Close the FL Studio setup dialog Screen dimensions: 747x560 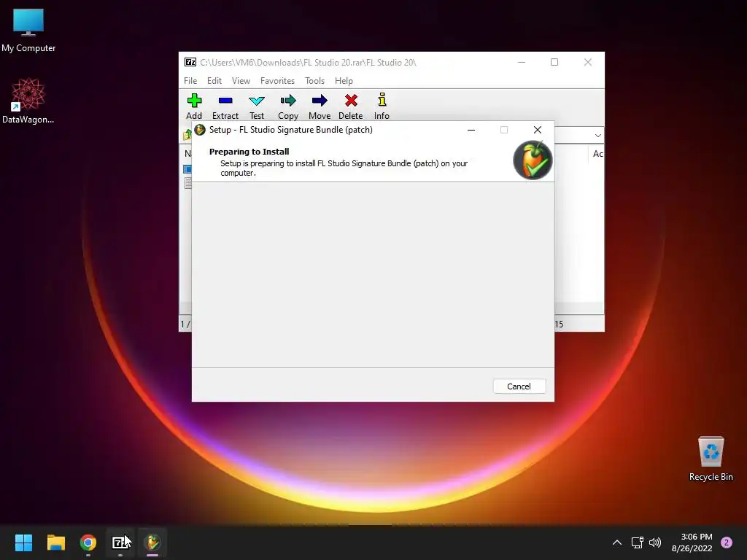coord(538,130)
